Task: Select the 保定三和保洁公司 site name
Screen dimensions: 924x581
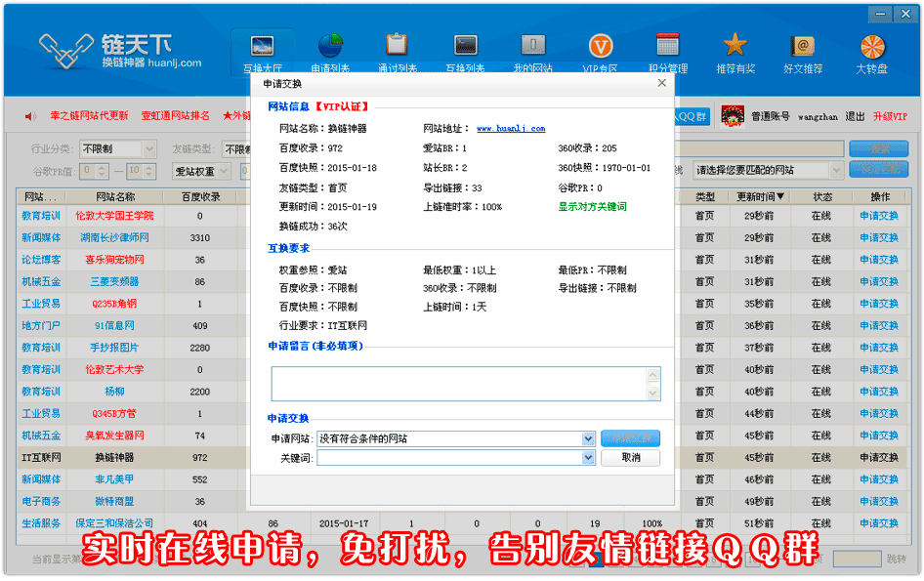Action: (x=114, y=523)
